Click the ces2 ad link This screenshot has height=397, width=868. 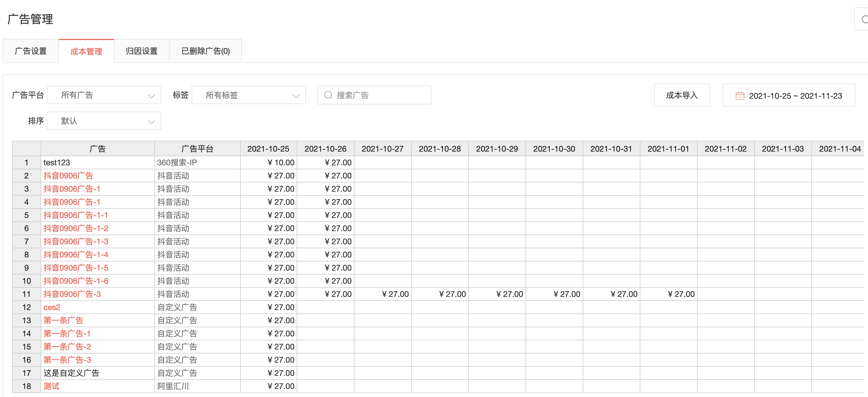click(51, 307)
